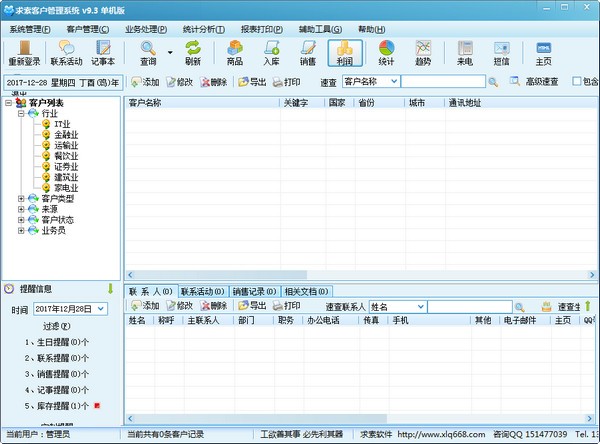Screen dimensions: 600x444
Task: Click the 刷新 refresh toolbar icon
Action: [192, 52]
